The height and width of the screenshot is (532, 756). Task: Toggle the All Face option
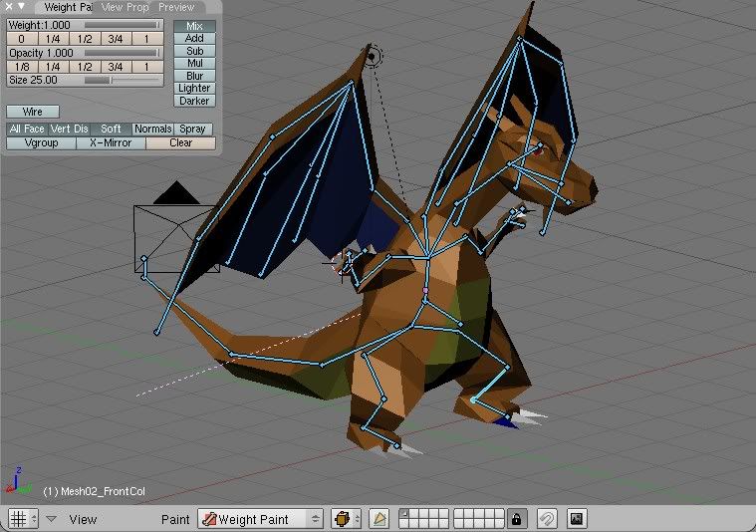point(27,129)
